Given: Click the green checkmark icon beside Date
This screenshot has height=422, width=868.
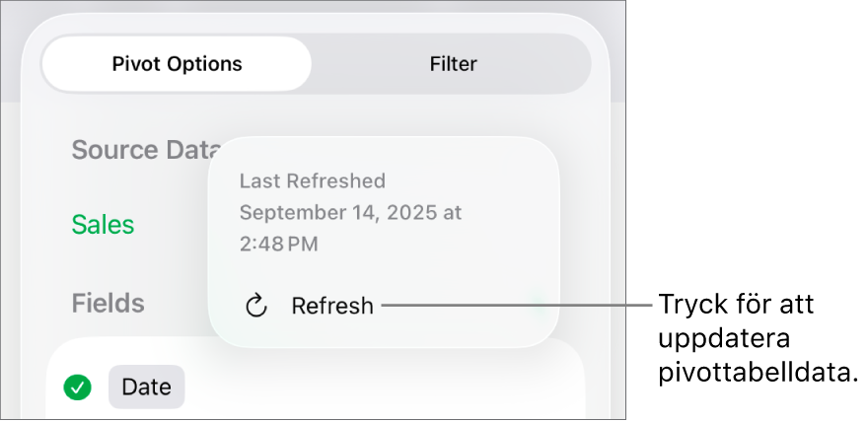Looking at the screenshot, I should [78, 387].
